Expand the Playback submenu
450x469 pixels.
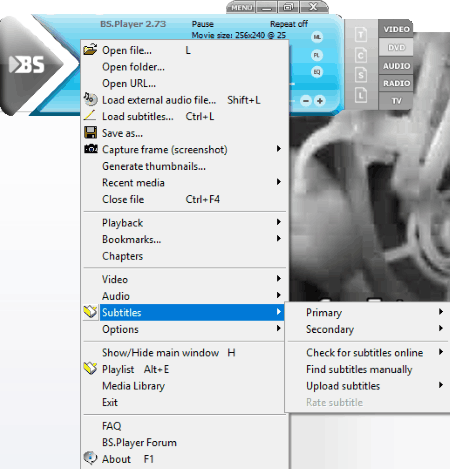click(x=185, y=223)
